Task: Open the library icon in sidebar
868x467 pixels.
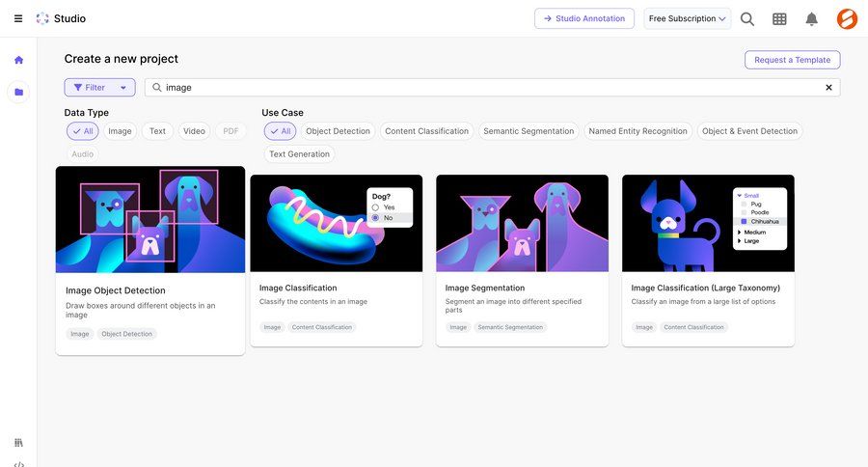Action: click(18, 442)
